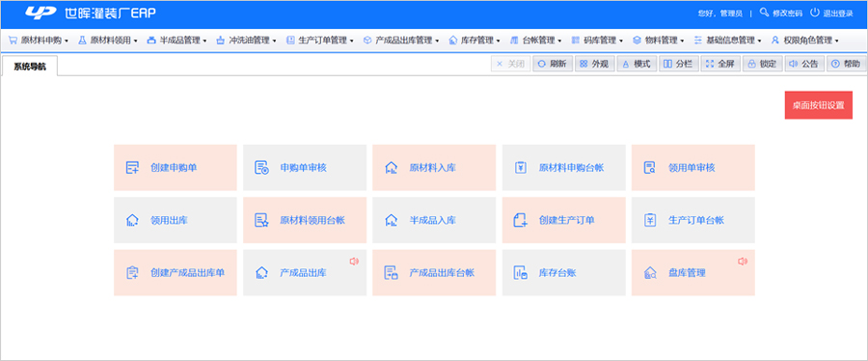Screen dimensions: 868x361
Task: Click the 库存台账 tile icon
Action: (521, 272)
